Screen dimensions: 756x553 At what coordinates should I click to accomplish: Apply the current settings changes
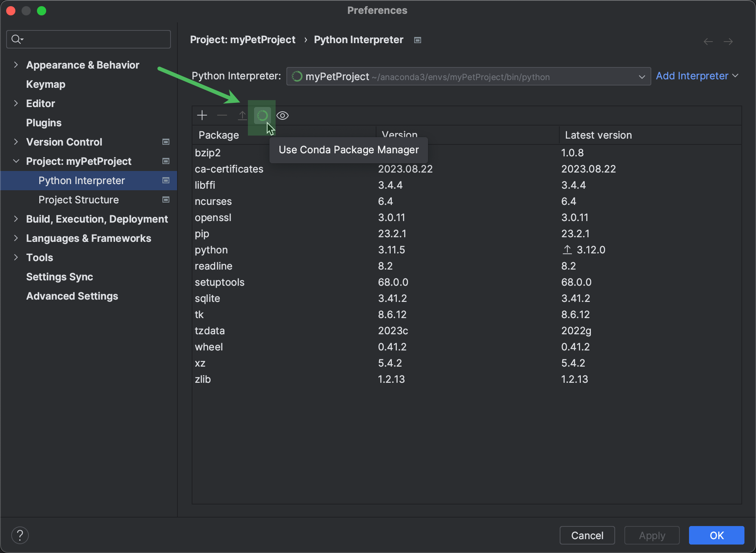click(652, 535)
